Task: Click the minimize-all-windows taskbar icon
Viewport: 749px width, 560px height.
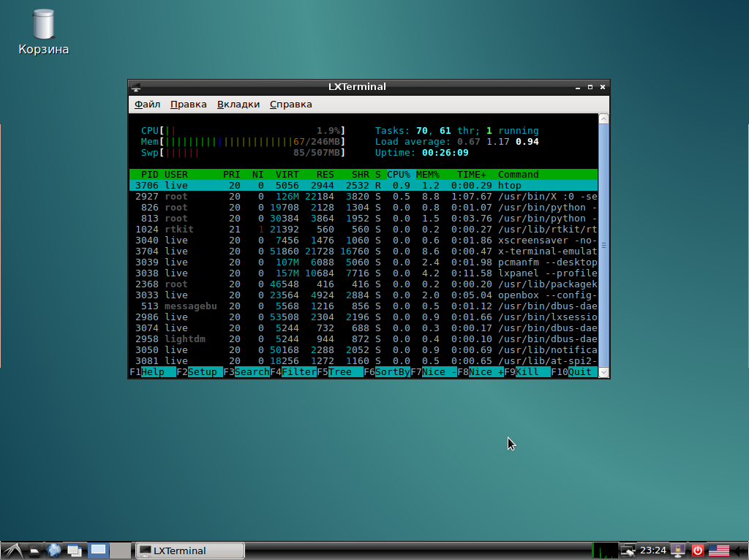Action: 75,550
